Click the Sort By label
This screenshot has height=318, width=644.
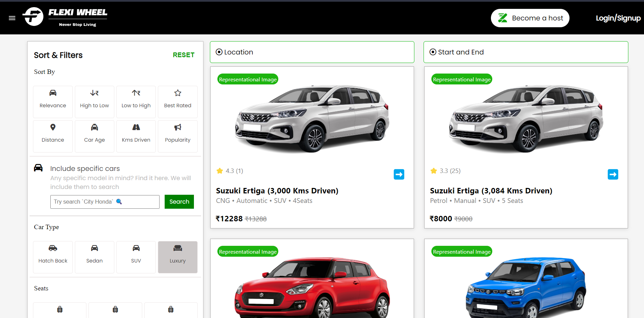44,72
